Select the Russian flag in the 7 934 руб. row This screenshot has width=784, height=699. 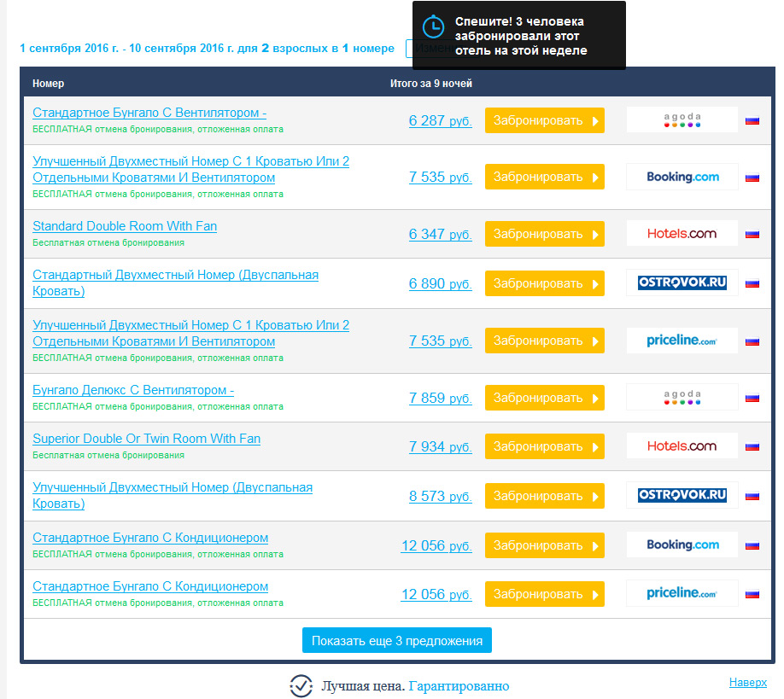pos(752,446)
